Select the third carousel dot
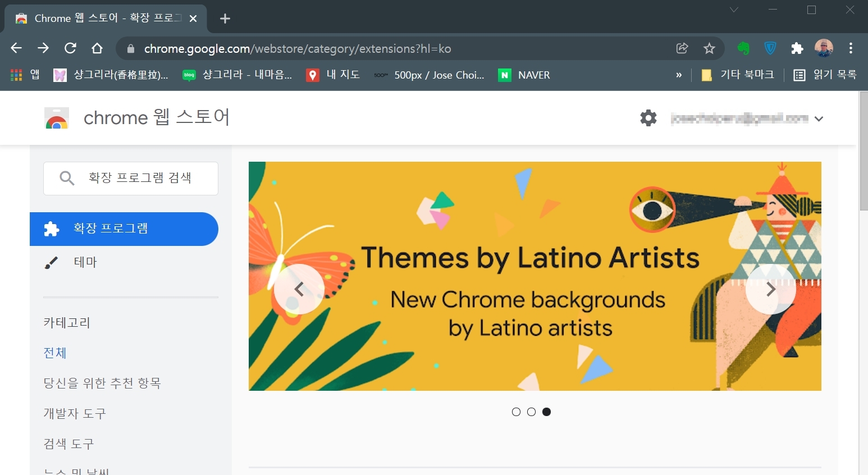This screenshot has width=868, height=475. pos(546,412)
